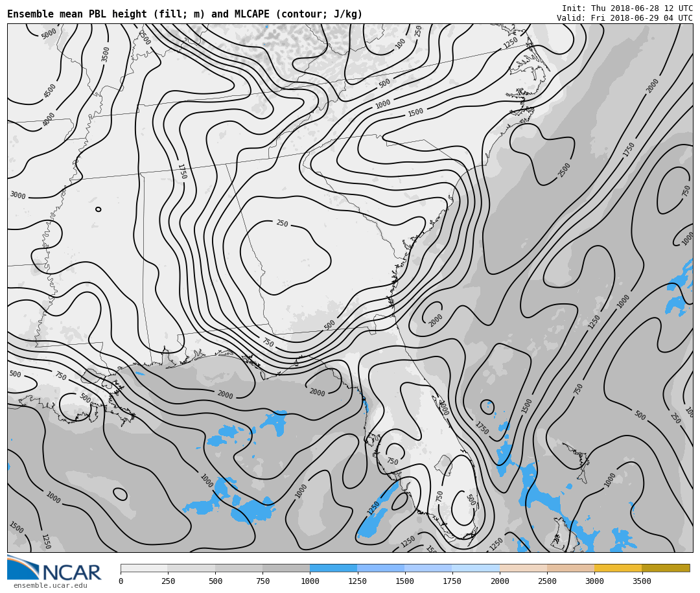Pick the 750–1000 dark gray colorbar segment
This screenshot has width=700, height=593.
point(286,568)
